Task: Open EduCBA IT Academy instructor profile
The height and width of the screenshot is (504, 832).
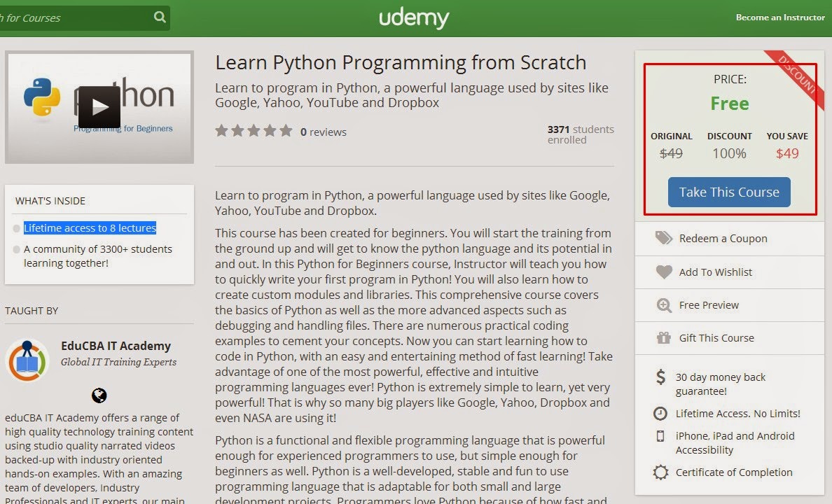Action: [116, 346]
